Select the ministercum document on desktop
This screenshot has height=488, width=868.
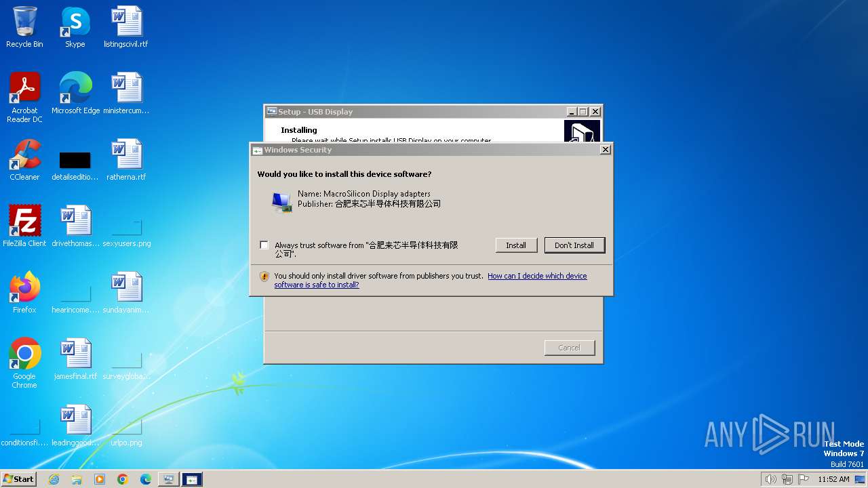pos(126,94)
